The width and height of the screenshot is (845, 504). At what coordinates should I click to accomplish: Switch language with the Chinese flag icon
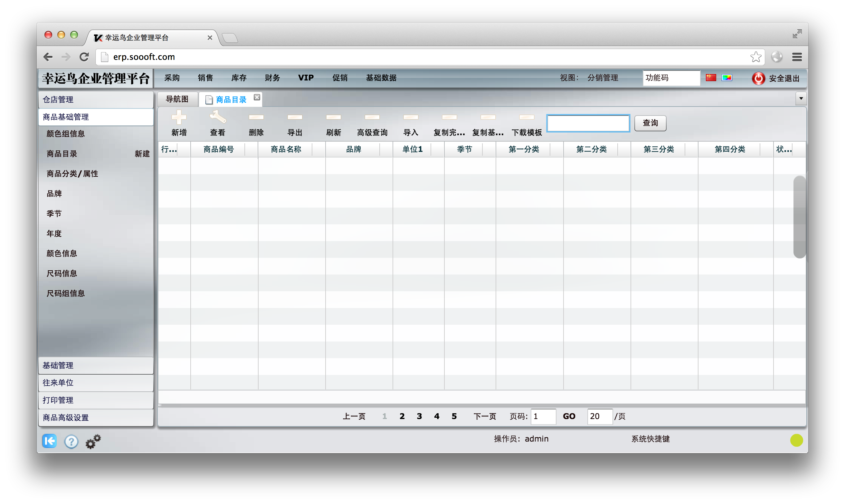coord(710,78)
